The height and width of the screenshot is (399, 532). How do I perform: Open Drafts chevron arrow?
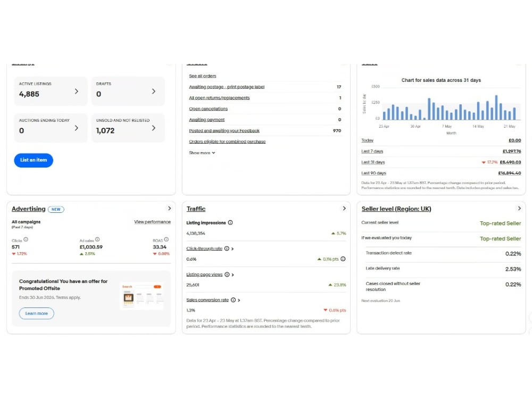(x=154, y=92)
